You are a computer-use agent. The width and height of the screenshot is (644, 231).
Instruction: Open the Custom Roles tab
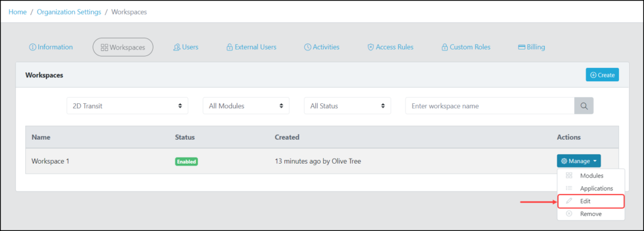point(466,47)
